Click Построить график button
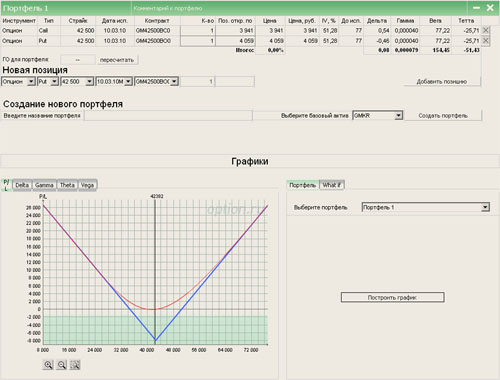Screen dimensions: 500x380 (x=392, y=297)
